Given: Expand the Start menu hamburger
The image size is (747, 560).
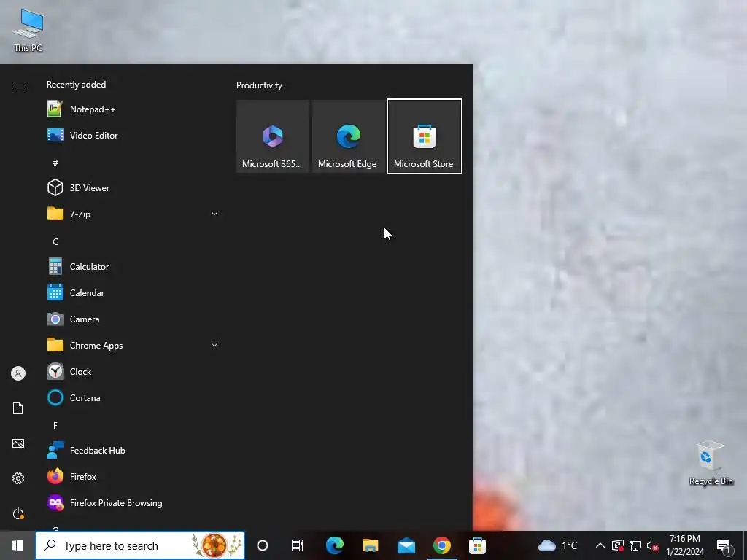Looking at the screenshot, I should pyautogui.click(x=18, y=85).
